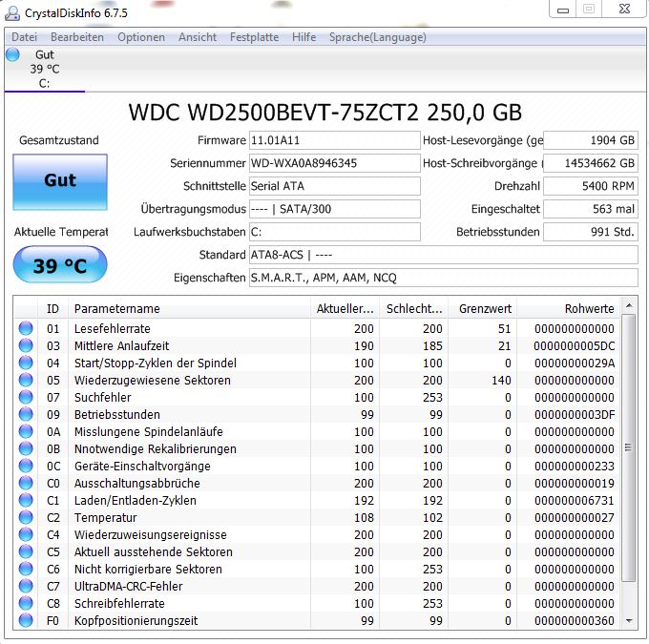Click the status orb for Temperatur row

click(26, 517)
